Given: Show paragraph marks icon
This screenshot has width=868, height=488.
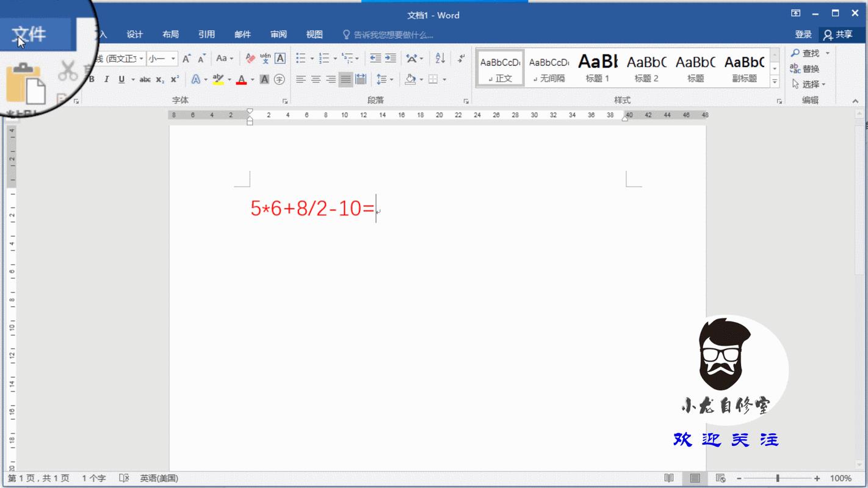Looking at the screenshot, I should [461, 59].
